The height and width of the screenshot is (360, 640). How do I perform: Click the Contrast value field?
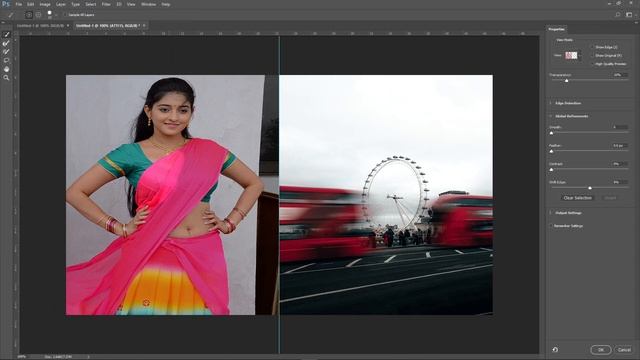(620, 164)
